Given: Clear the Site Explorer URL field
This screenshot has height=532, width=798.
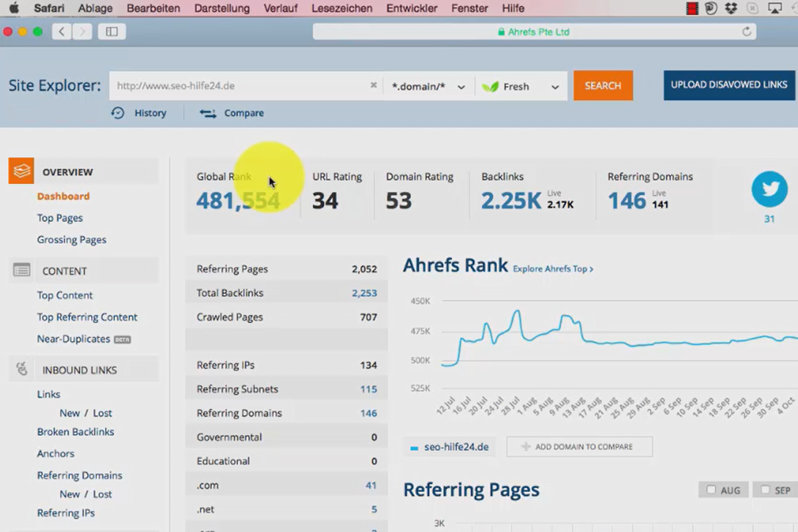Looking at the screenshot, I should pyautogui.click(x=373, y=85).
